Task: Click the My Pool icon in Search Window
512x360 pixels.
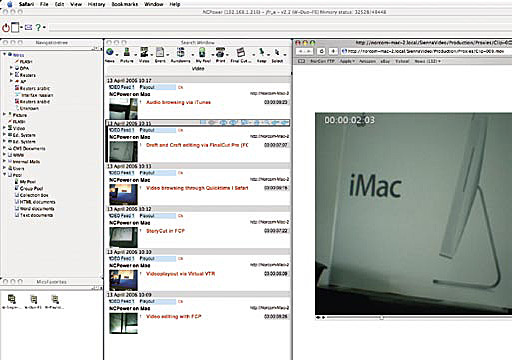Action: (x=202, y=52)
